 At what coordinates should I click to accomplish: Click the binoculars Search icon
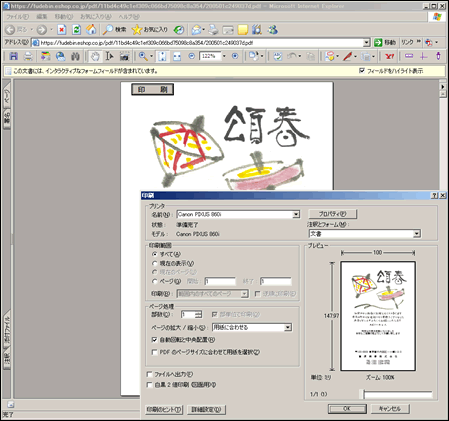[75, 56]
